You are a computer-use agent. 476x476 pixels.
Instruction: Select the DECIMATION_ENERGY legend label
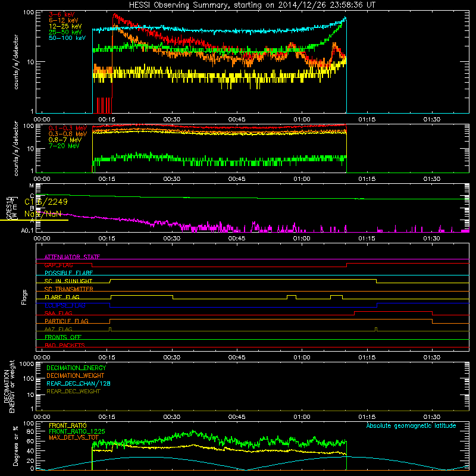pos(76,368)
